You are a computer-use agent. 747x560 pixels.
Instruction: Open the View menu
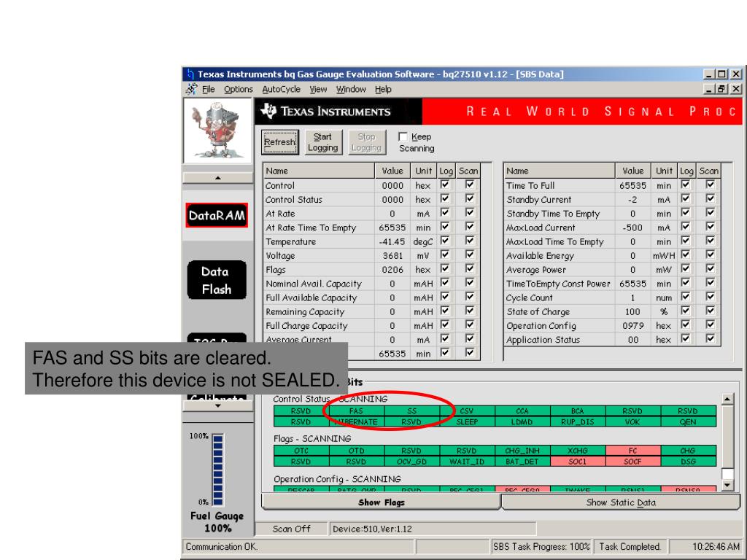click(x=318, y=89)
